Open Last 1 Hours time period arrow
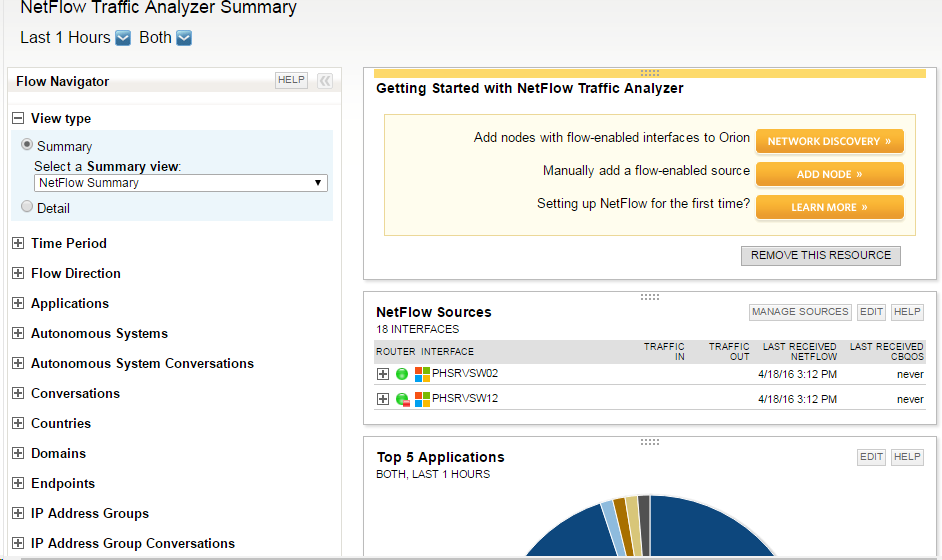 pyautogui.click(x=123, y=38)
